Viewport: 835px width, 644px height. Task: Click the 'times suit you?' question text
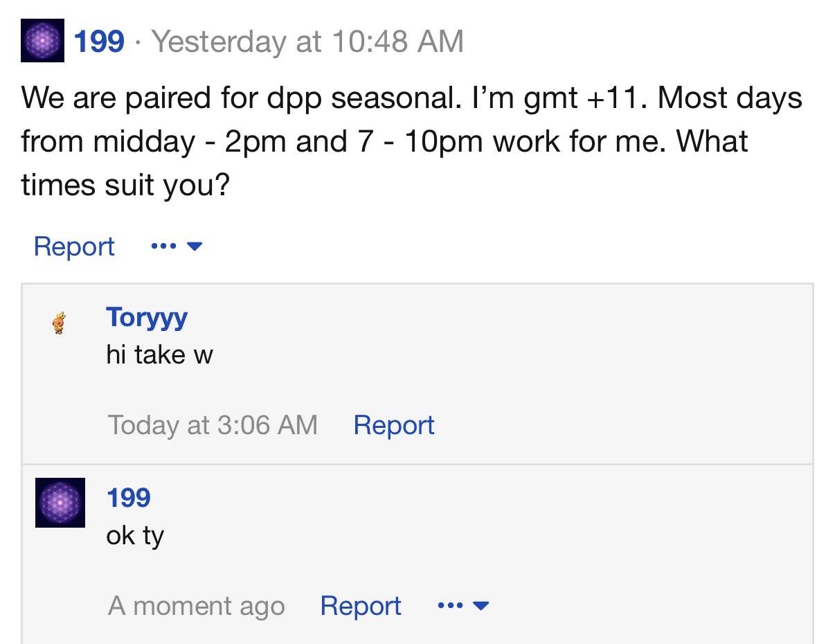(x=125, y=186)
